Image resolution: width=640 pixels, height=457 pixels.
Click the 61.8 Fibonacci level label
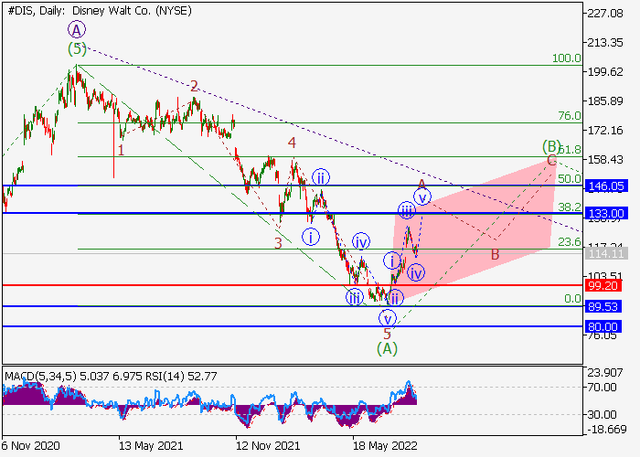[x=568, y=149]
